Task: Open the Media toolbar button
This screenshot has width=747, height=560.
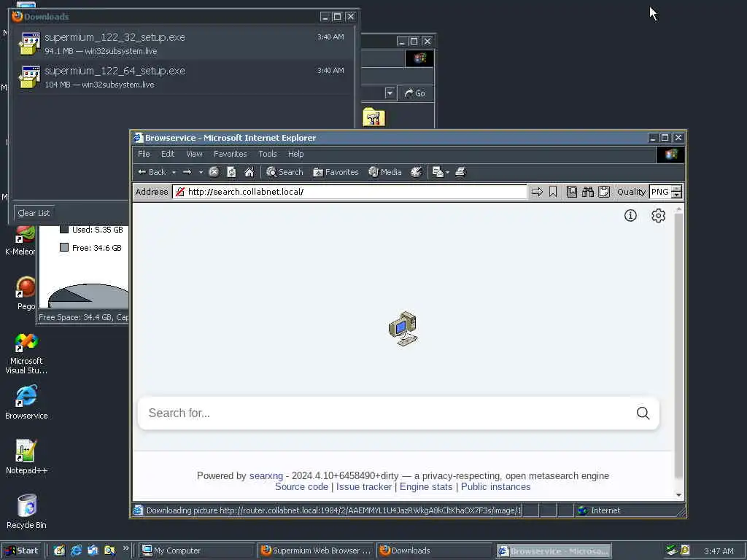Action: pyautogui.click(x=385, y=172)
